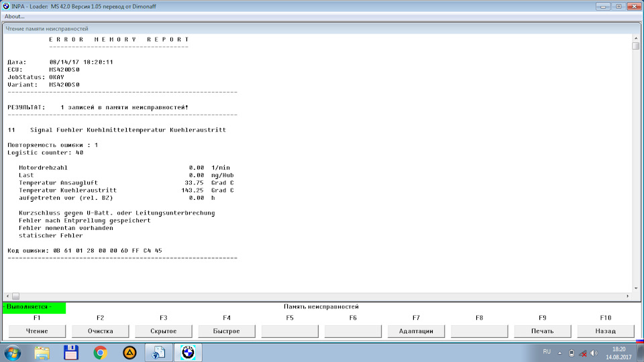The image size is (644, 362).
Task: Click the Очистка button under F2
Action: (x=100, y=330)
